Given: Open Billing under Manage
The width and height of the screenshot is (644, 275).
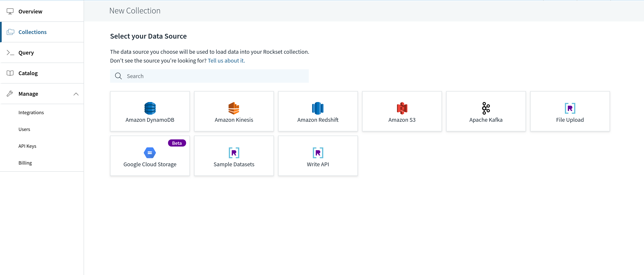Looking at the screenshot, I should point(25,163).
